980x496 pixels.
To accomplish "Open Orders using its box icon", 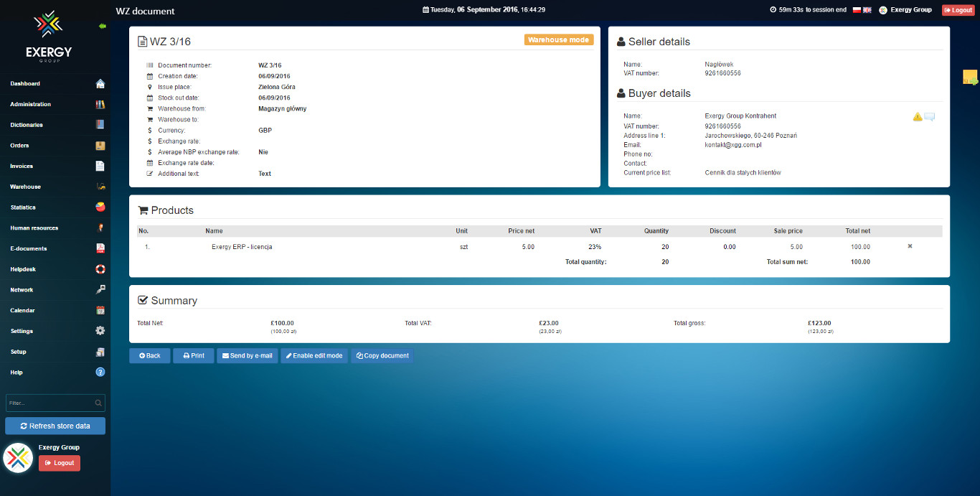I will (x=100, y=146).
